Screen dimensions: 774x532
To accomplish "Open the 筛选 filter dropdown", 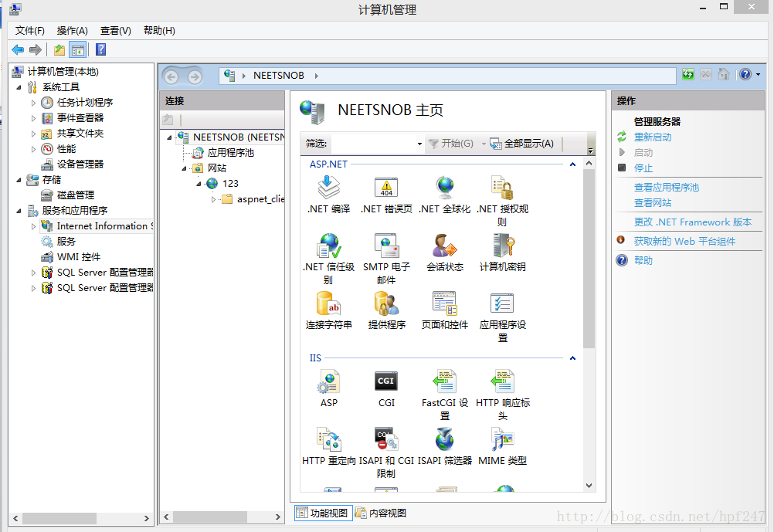I will (419, 144).
